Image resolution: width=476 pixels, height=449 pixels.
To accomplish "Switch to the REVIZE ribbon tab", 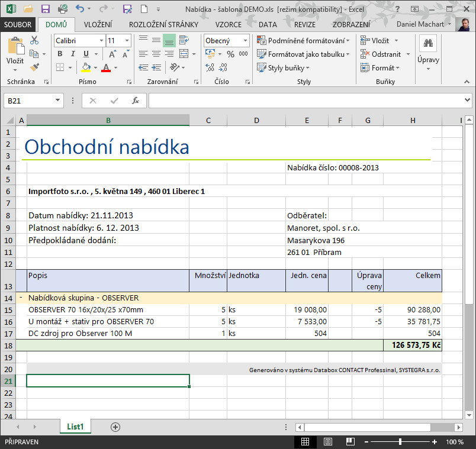I will pos(305,25).
